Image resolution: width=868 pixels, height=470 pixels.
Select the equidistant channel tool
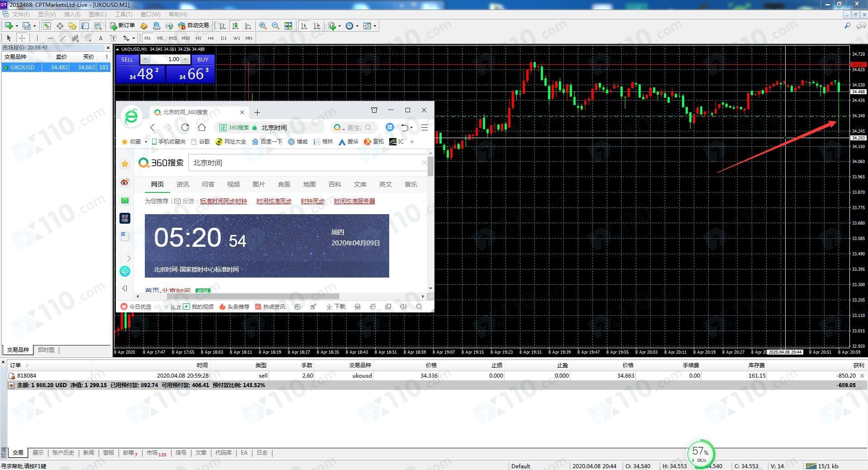[x=75, y=38]
